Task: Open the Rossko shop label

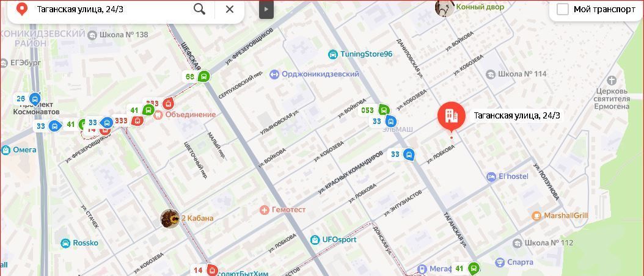Action: [86, 243]
